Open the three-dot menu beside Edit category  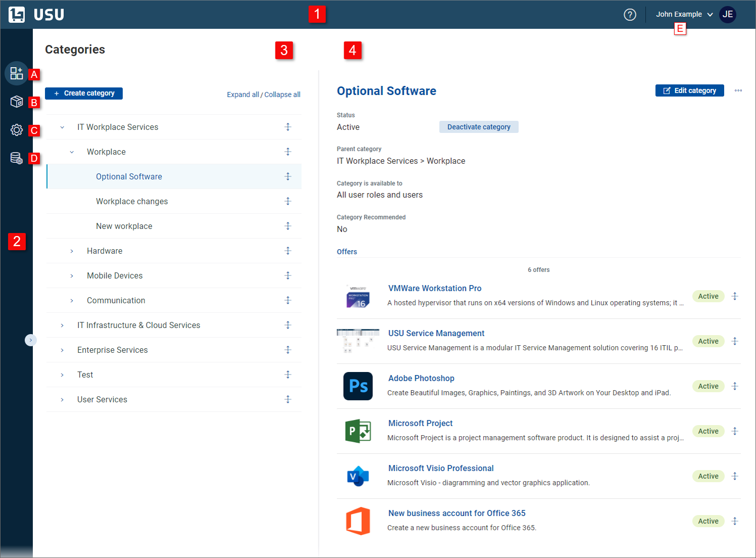pyautogui.click(x=738, y=90)
